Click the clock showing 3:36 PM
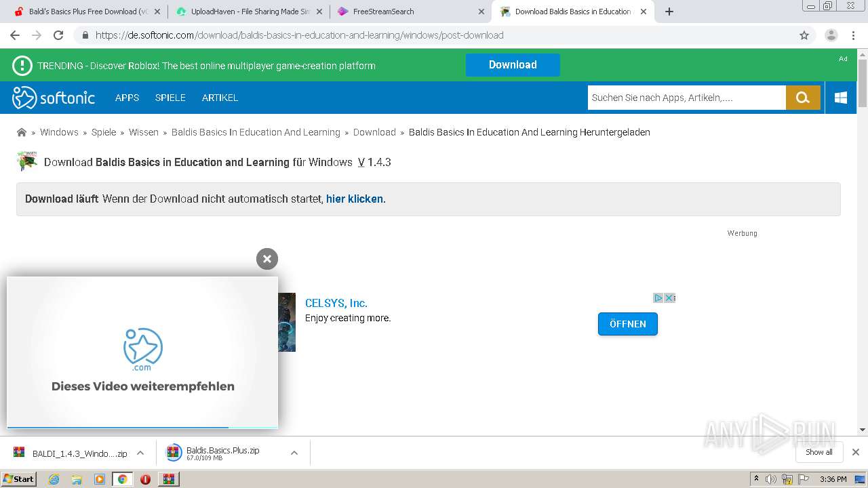 click(833, 479)
